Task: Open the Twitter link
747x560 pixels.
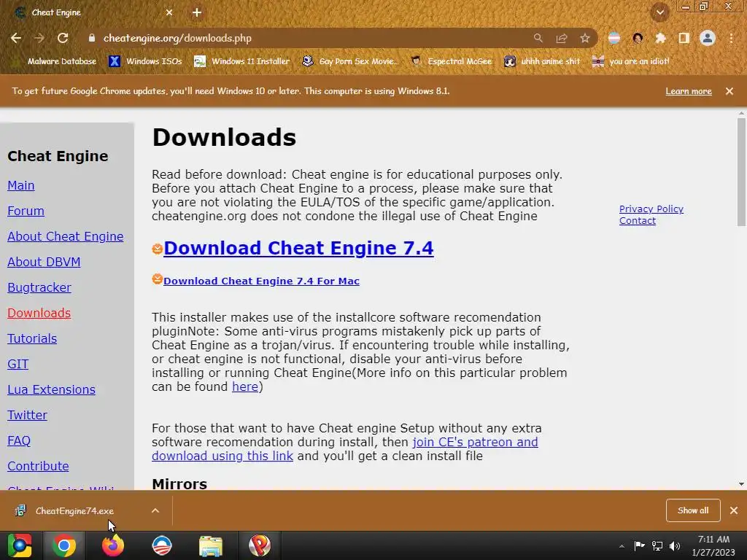Action: point(27,415)
